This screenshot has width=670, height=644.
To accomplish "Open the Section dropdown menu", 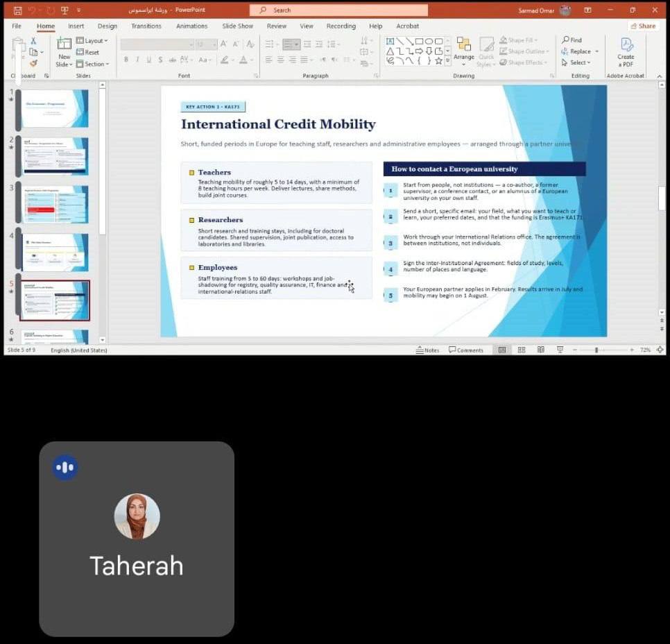I will (93, 64).
